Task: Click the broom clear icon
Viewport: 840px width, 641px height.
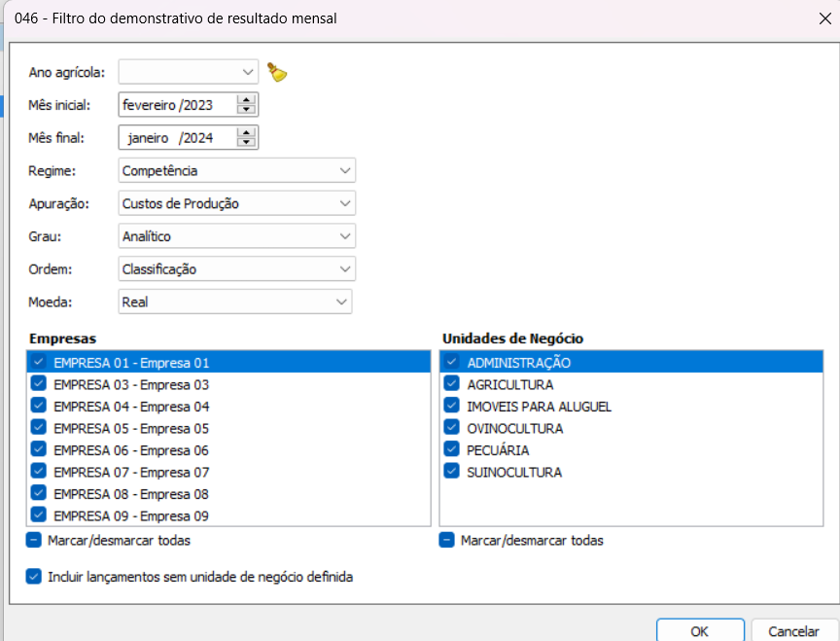Action: pyautogui.click(x=277, y=72)
